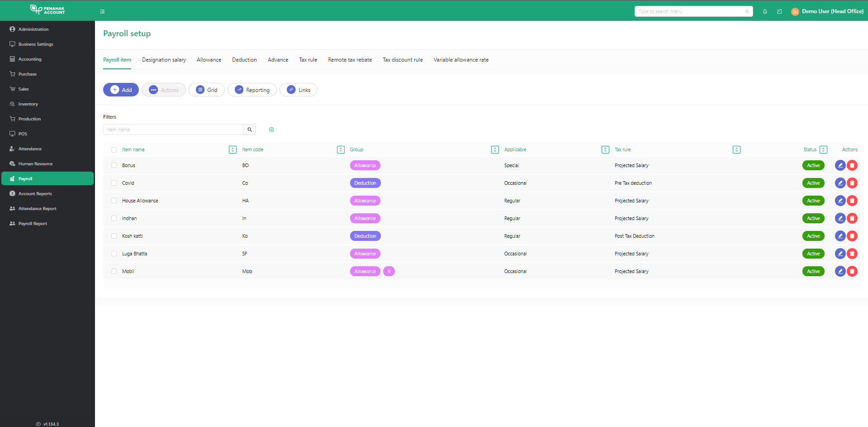Switch to the Designation salary tab

[164, 60]
